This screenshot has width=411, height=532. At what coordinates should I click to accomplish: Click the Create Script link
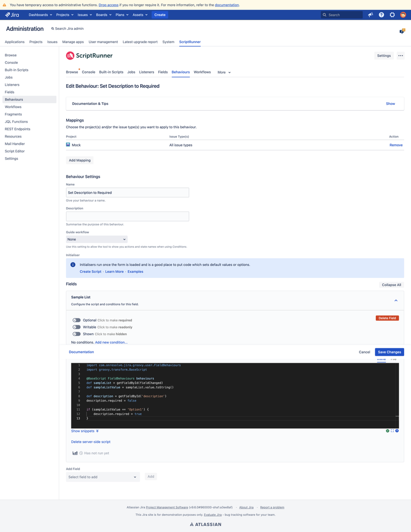(x=90, y=272)
